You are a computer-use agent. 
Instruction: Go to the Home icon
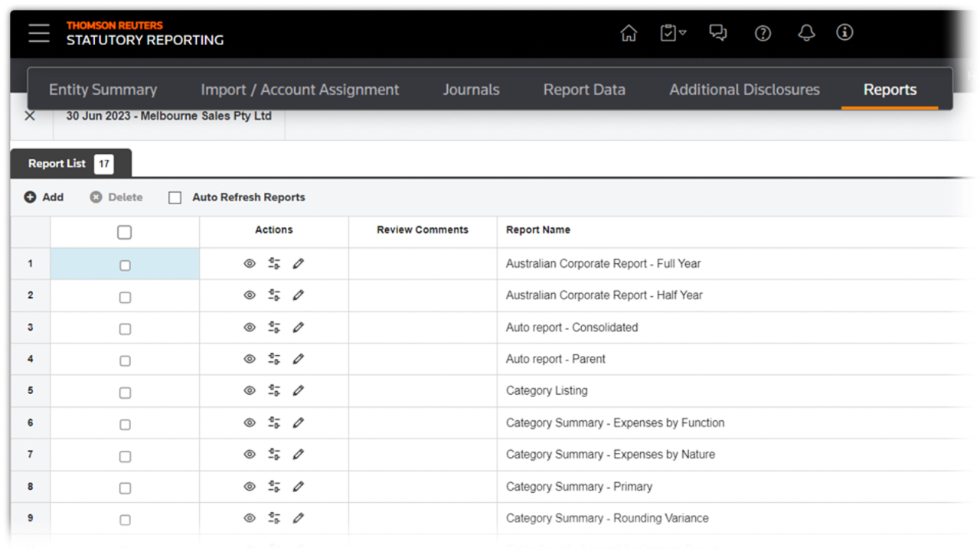629,33
